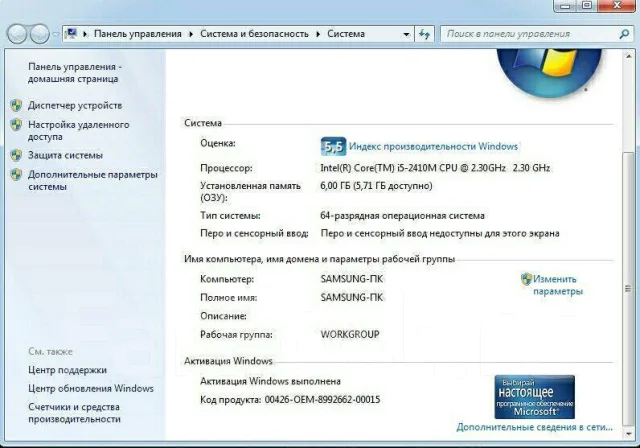640x448 pixels.
Task: Click the Back navigation arrow button
Action: coord(17,34)
